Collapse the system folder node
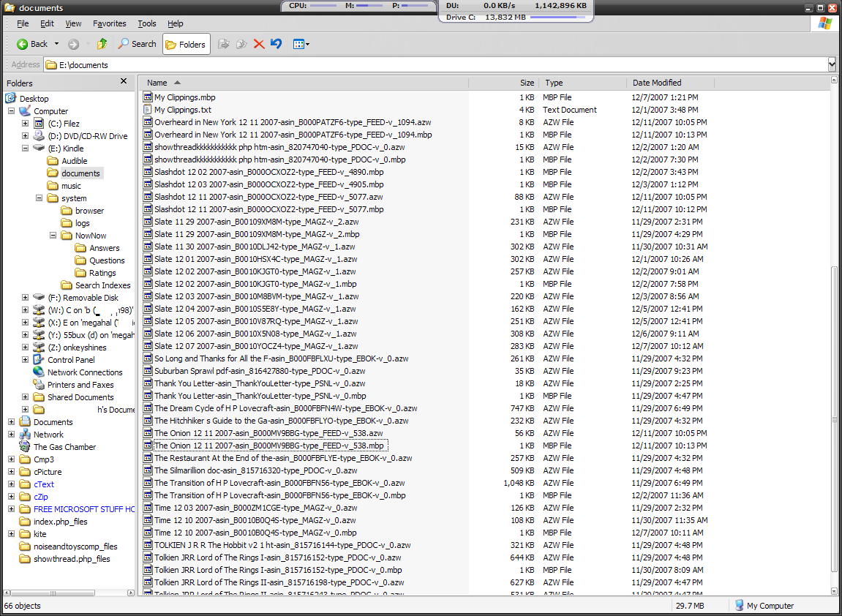Viewport: 842px width, 616px height. (x=40, y=198)
